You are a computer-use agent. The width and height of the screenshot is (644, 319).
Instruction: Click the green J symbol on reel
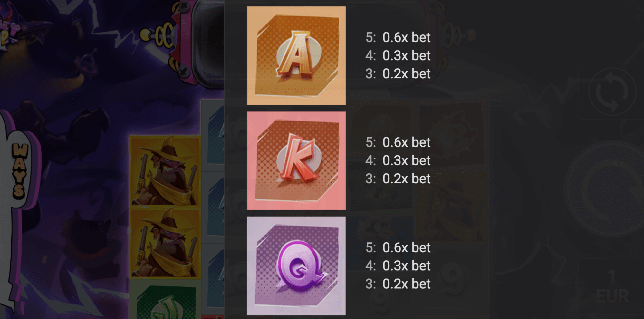tap(165, 299)
